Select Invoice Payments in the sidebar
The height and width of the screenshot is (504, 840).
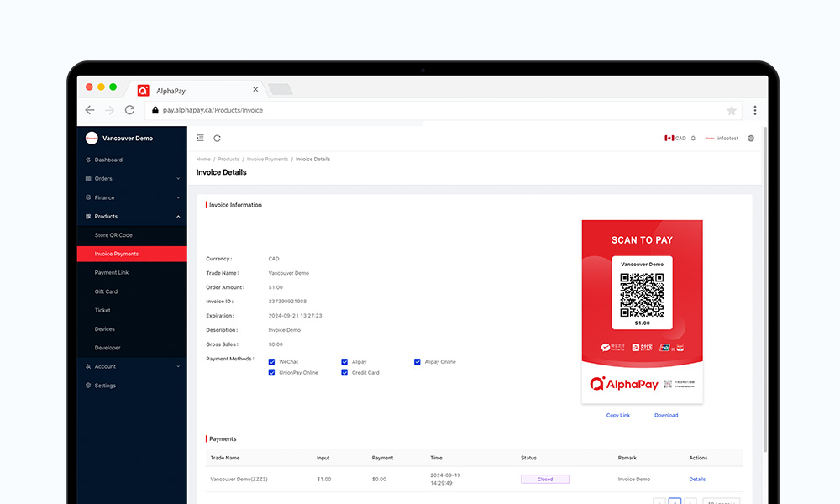132,254
